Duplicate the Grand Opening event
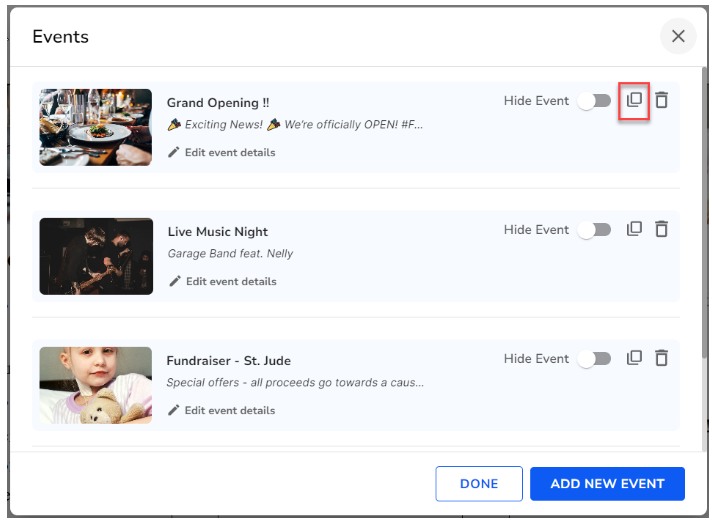Image resolution: width=712 pixels, height=522 pixels. click(x=634, y=100)
